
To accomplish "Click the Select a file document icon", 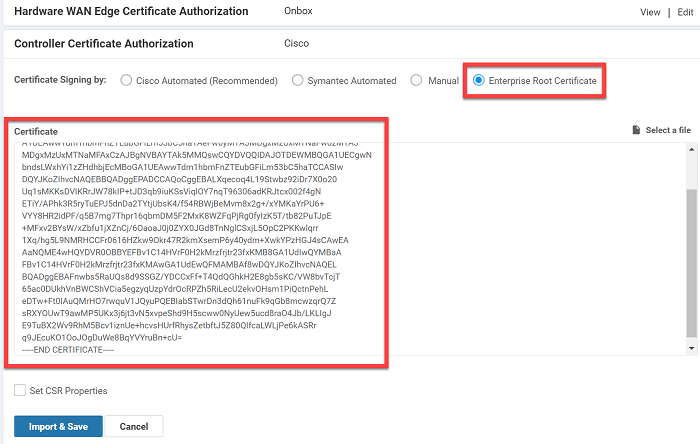I will (x=637, y=130).
